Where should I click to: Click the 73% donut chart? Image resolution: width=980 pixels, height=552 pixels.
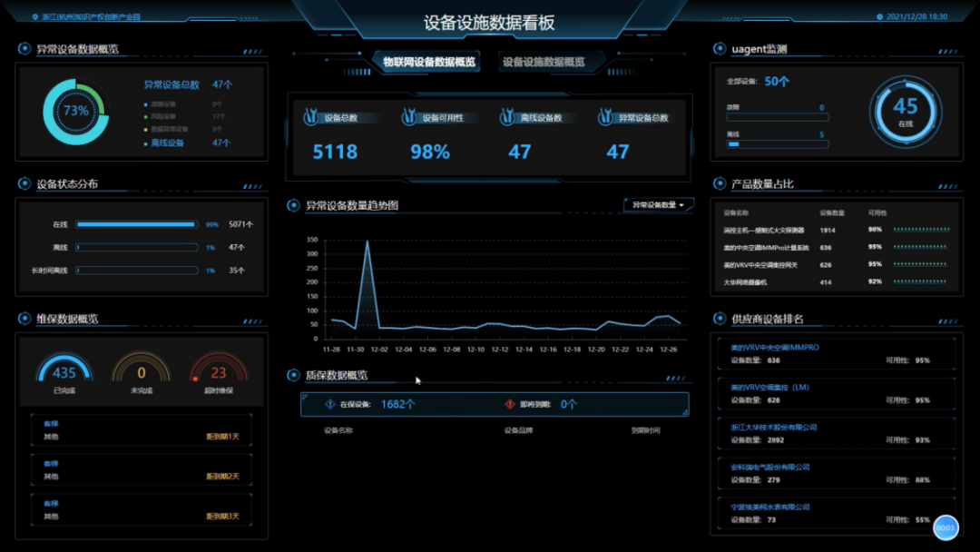tap(76, 112)
